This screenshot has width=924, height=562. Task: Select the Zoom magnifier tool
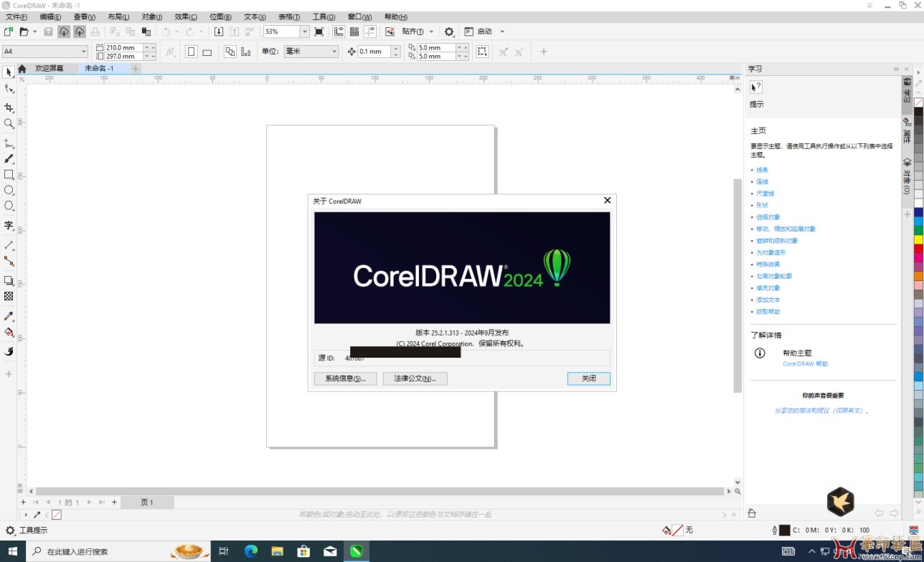tap(9, 123)
